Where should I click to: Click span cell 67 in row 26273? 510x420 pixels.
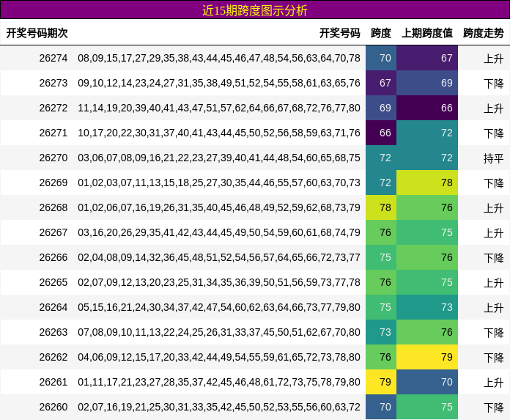pos(381,83)
